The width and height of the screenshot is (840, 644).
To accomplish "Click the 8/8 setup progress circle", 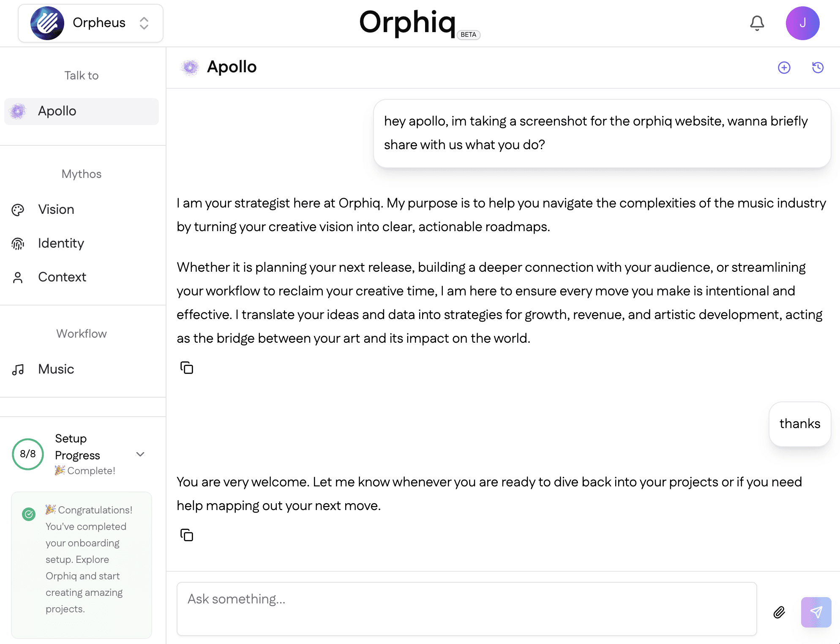I will 27,454.
